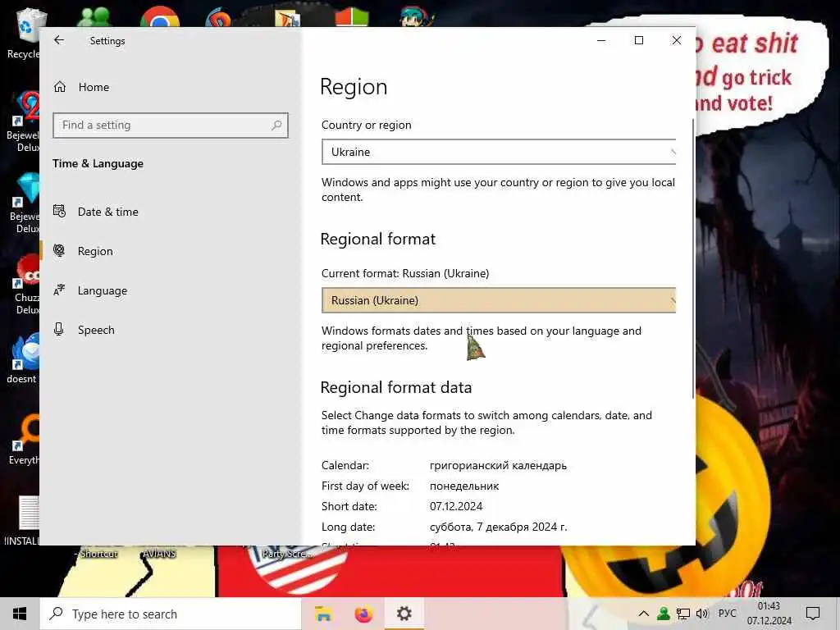Maximize the Settings window
The width and height of the screenshot is (840, 630).
pos(638,40)
